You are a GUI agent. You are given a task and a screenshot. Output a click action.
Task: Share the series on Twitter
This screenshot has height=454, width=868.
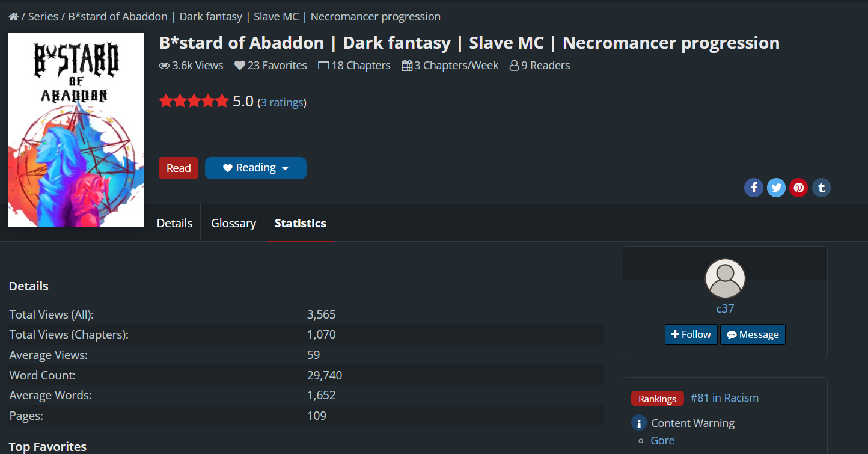tap(776, 188)
